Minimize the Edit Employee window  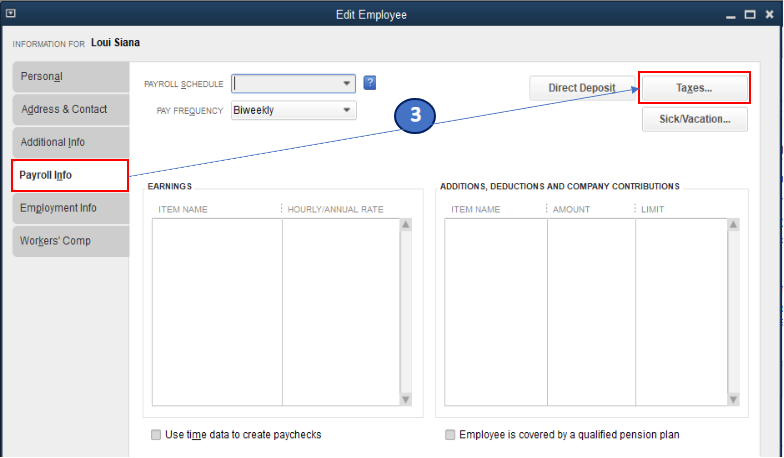click(731, 15)
